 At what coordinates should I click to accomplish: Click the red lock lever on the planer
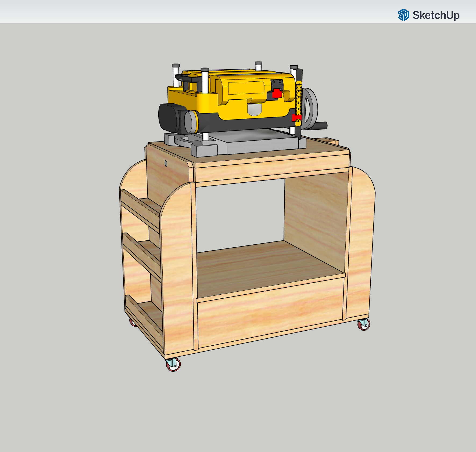point(277,93)
